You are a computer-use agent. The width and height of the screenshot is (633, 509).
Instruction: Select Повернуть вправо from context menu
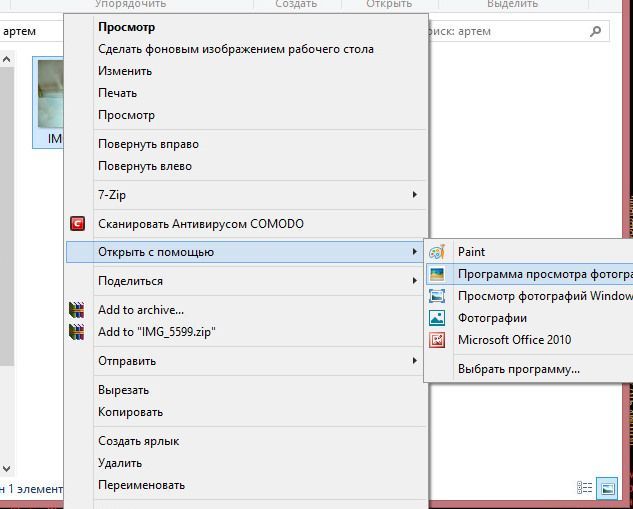[x=148, y=144]
